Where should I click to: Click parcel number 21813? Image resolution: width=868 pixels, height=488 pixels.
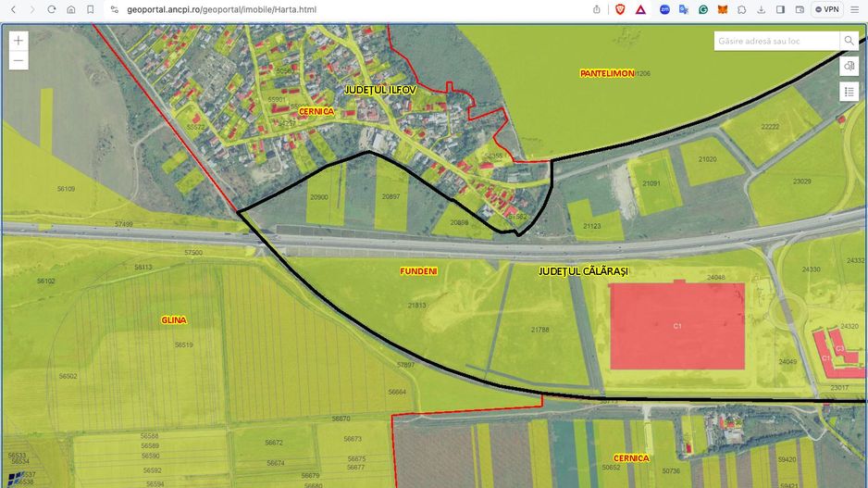[x=416, y=306]
